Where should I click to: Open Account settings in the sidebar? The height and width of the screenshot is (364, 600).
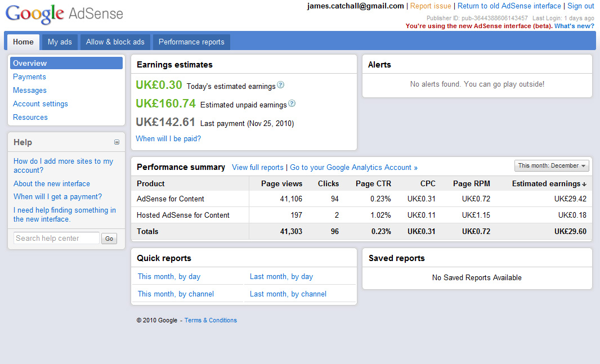(41, 104)
